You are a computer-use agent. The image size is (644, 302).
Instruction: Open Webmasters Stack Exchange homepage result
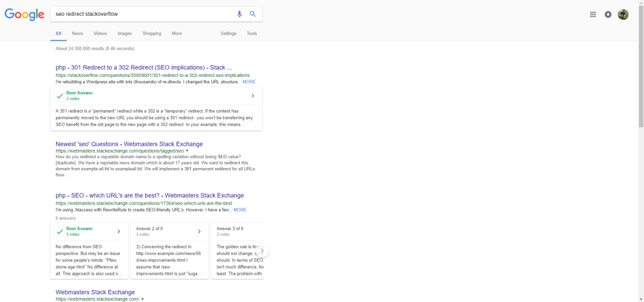(95, 292)
